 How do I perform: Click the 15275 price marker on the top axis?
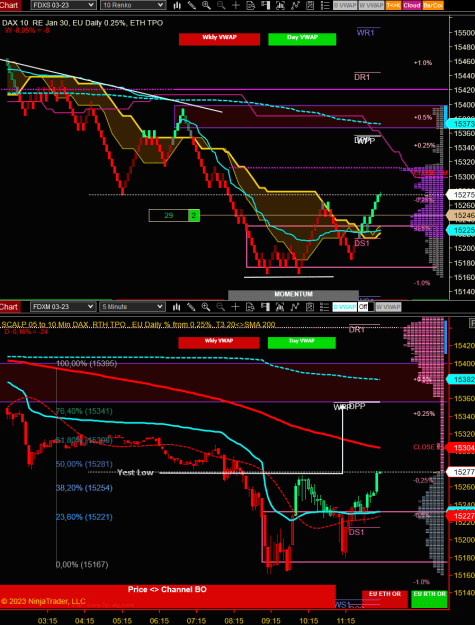[x=460, y=195]
